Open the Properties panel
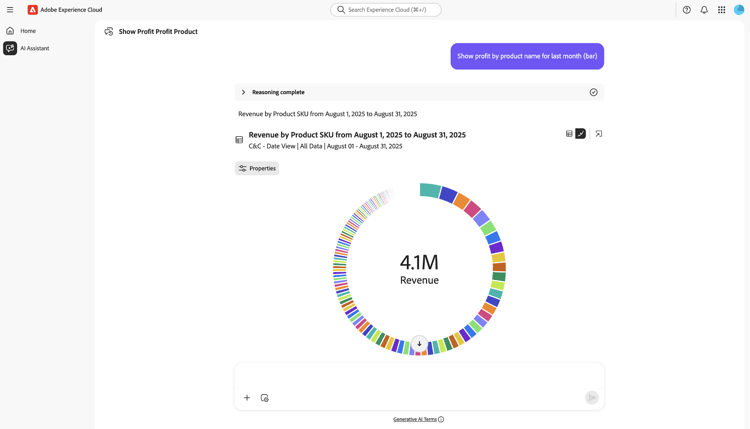The height and width of the screenshot is (429, 750). [x=257, y=168]
